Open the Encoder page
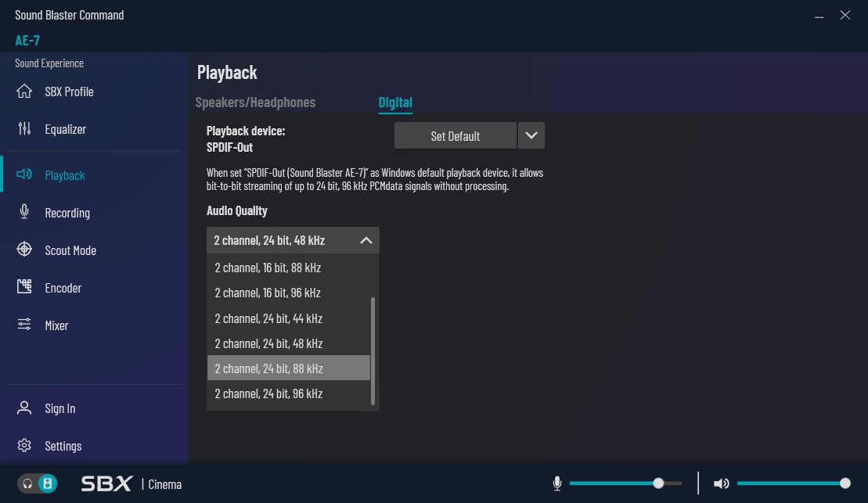 click(x=63, y=288)
